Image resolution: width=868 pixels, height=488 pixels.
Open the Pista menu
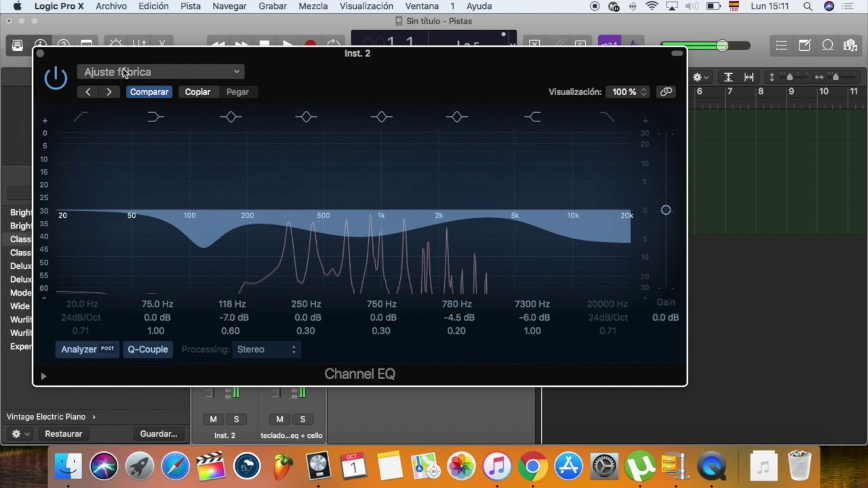(191, 6)
